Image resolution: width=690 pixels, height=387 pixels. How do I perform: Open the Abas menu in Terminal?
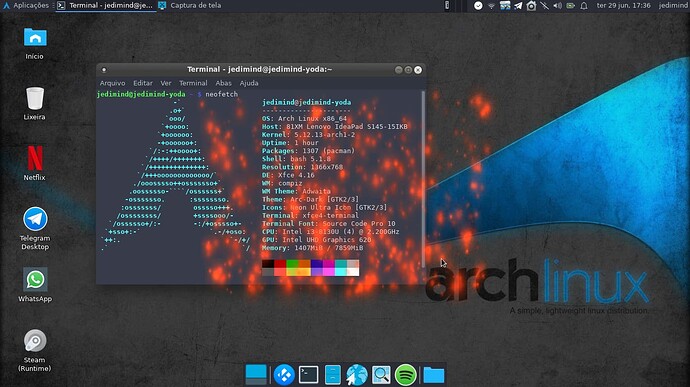[x=223, y=83]
